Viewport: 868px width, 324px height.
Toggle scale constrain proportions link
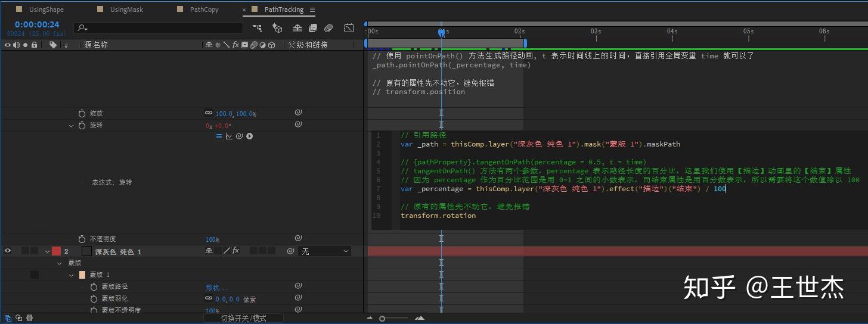(x=209, y=113)
